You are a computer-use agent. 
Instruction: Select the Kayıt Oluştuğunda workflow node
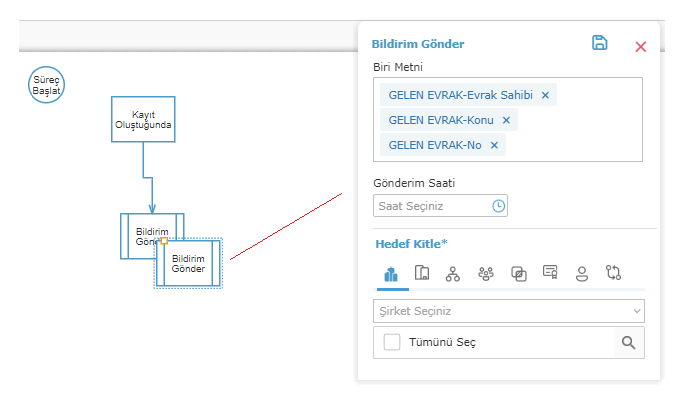pos(143,120)
